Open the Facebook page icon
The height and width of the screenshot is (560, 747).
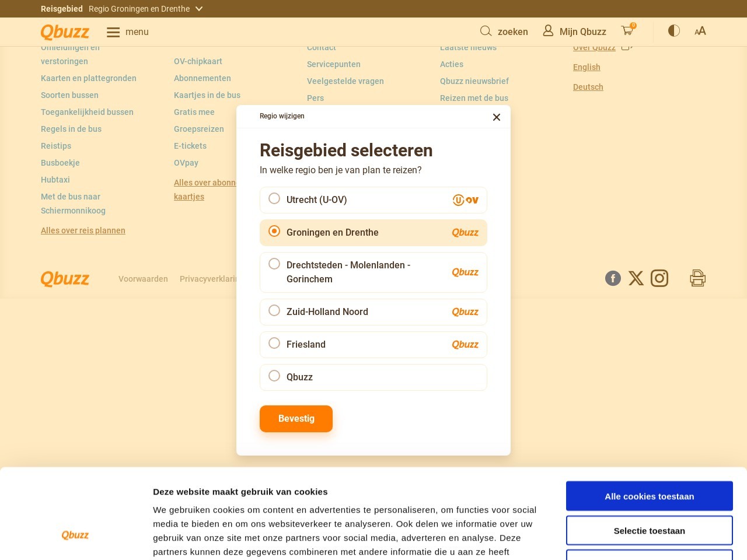613,278
